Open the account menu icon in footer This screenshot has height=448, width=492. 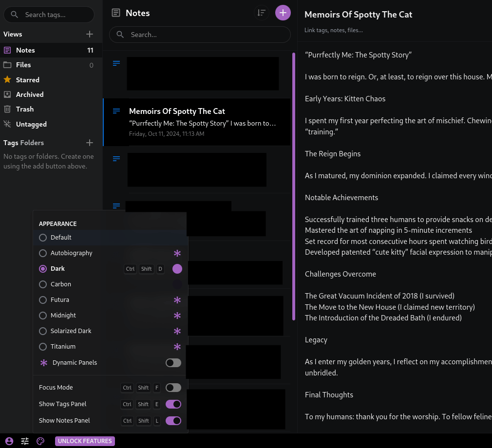(x=9, y=441)
